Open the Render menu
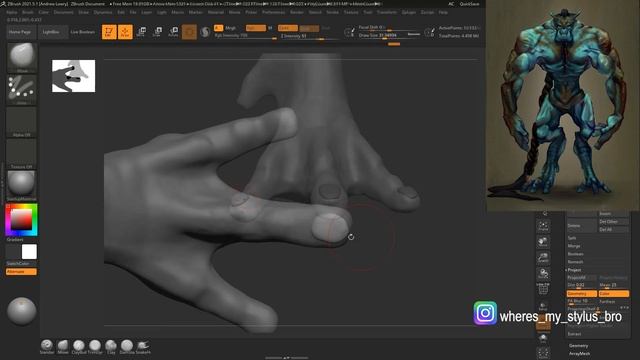This screenshot has height=360, width=640. [297, 12]
